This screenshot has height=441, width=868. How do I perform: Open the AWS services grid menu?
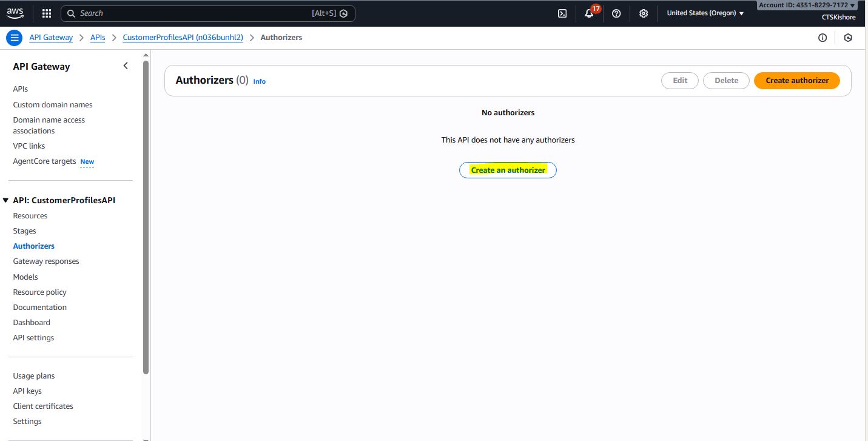[47, 13]
